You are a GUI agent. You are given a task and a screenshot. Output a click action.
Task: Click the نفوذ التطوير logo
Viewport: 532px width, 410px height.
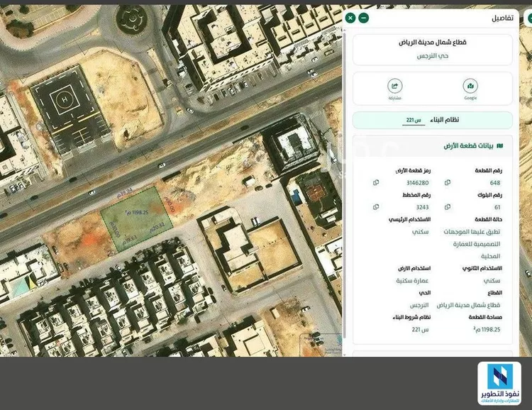tap(499, 383)
